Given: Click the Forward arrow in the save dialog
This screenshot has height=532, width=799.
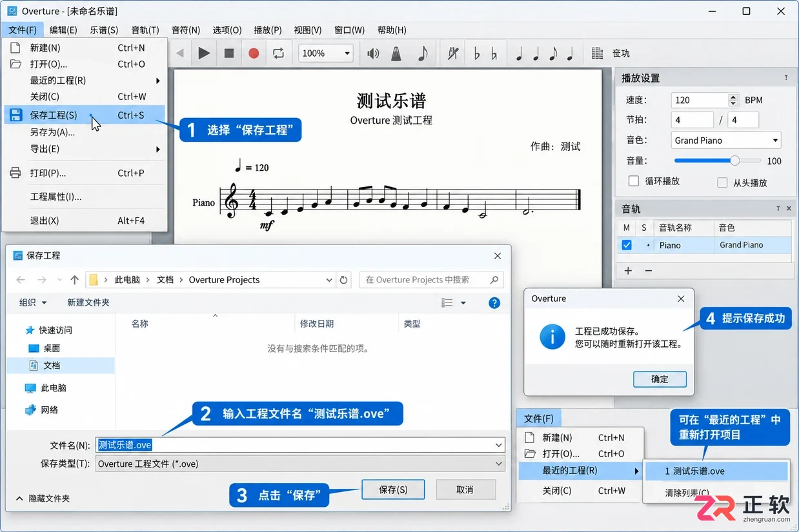Looking at the screenshot, I should pos(42,280).
